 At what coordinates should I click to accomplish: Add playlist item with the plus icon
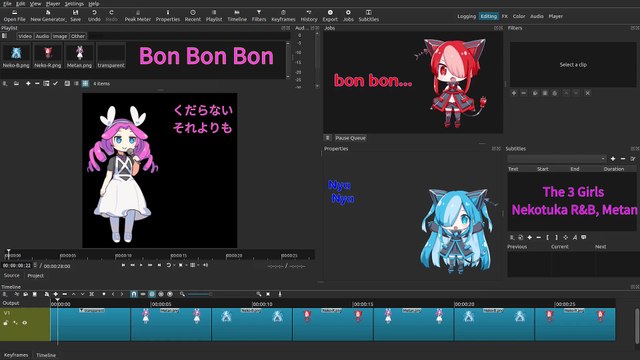(28, 83)
